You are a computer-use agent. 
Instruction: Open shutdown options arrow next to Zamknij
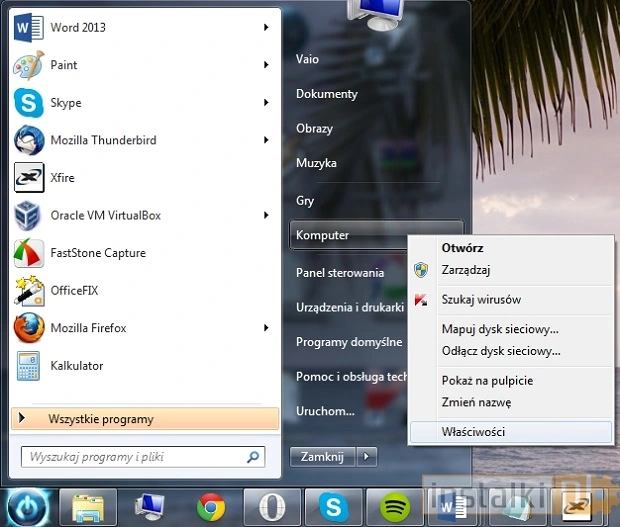click(367, 457)
